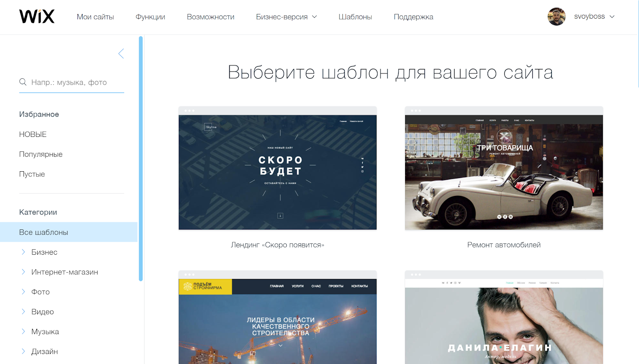
Task: Click the Ремонт автомобилей caption
Action: coord(504,245)
